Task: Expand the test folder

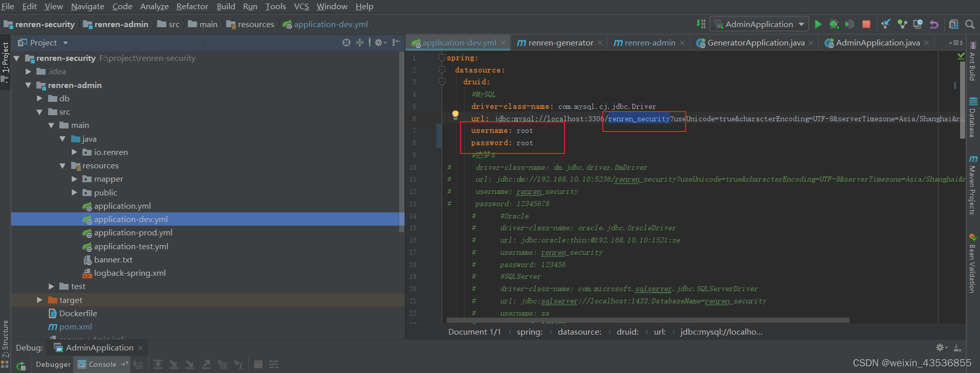Action: [51, 287]
